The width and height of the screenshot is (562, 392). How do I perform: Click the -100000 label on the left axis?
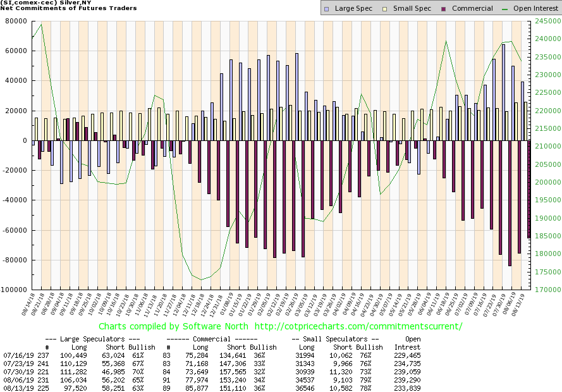click(x=13, y=290)
